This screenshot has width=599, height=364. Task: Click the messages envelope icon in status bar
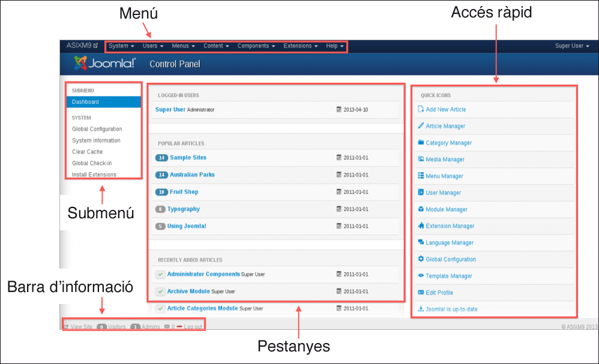click(x=167, y=327)
